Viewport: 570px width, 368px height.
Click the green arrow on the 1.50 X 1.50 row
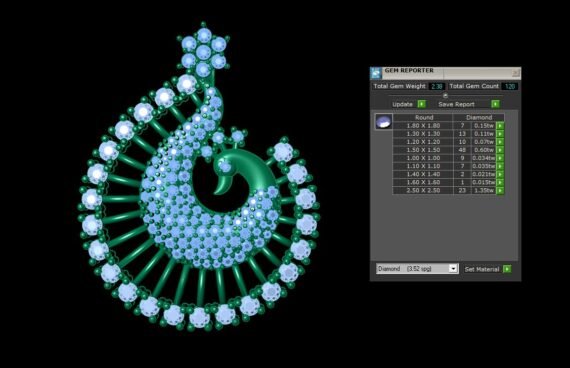[500, 150]
